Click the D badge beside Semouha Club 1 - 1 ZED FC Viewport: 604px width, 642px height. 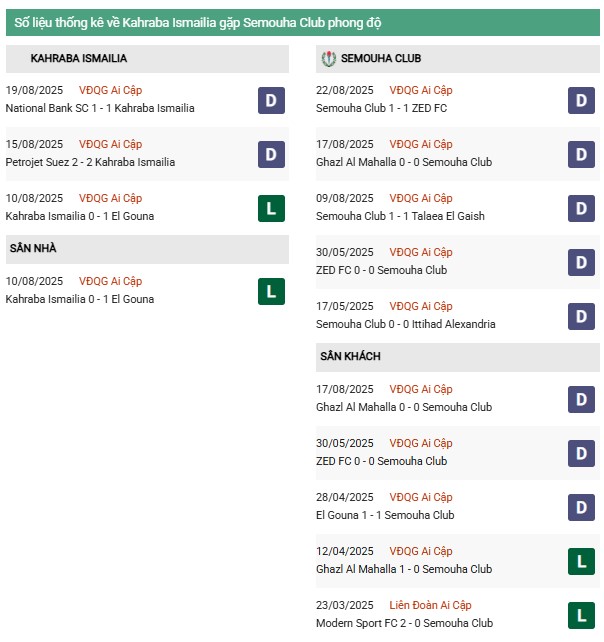pos(581,100)
